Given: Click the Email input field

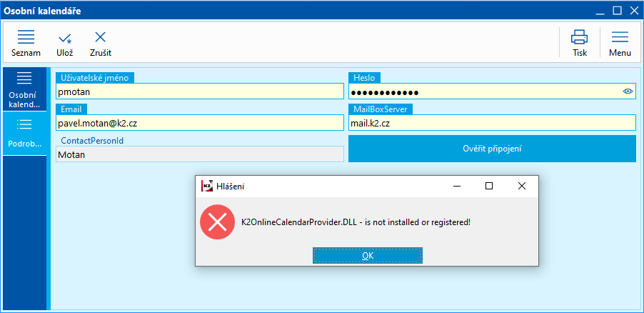Looking at the screenshot, I should pos(200,123).
